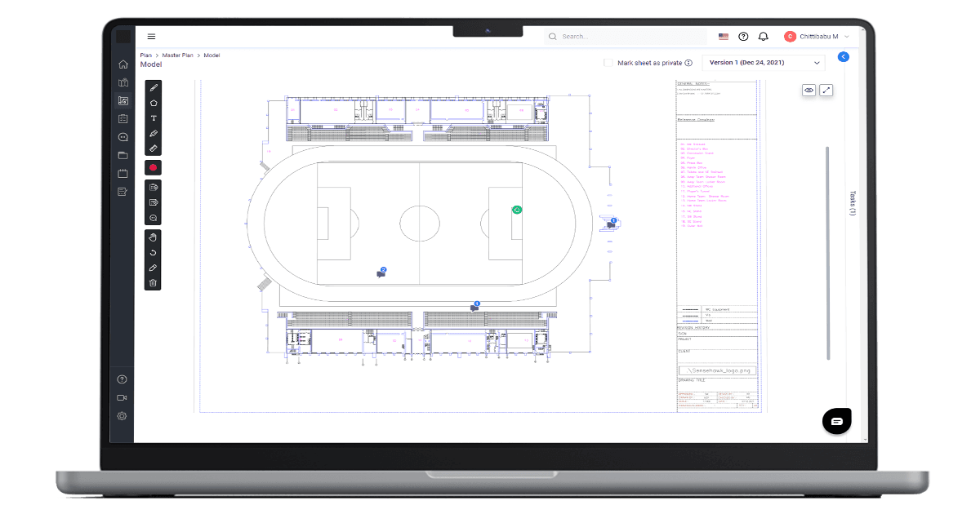Click the red recording indicator
This screenshot has width=980, height=514.
(x=154, y=167)
